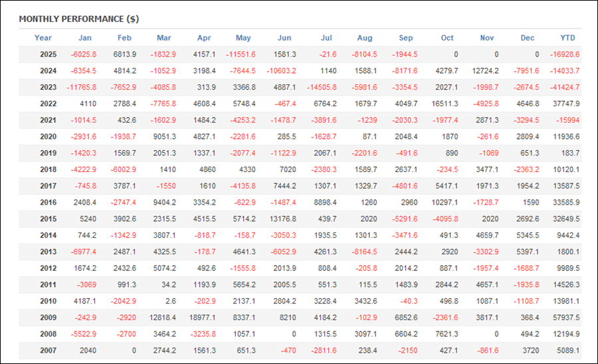Click the YTD column header
The image size is (598, 364).
click(567, 38)
